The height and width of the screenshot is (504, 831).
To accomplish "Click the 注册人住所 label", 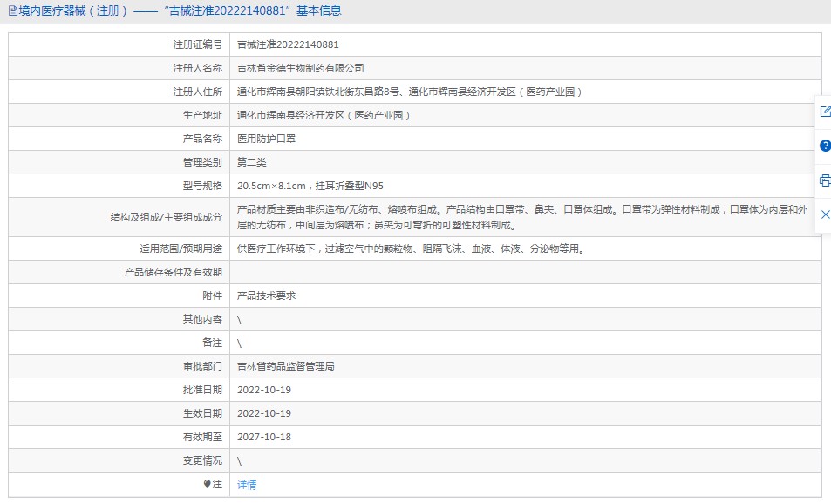I will [198, 92].
